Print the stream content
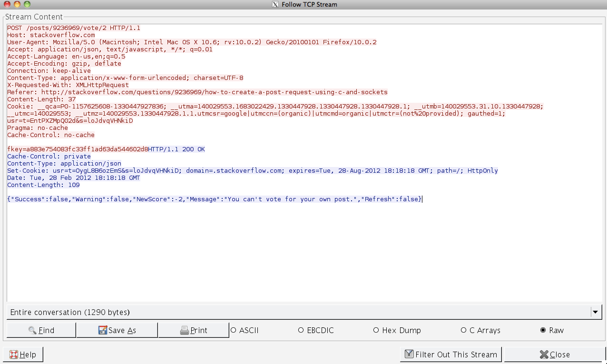 [194, 330]
